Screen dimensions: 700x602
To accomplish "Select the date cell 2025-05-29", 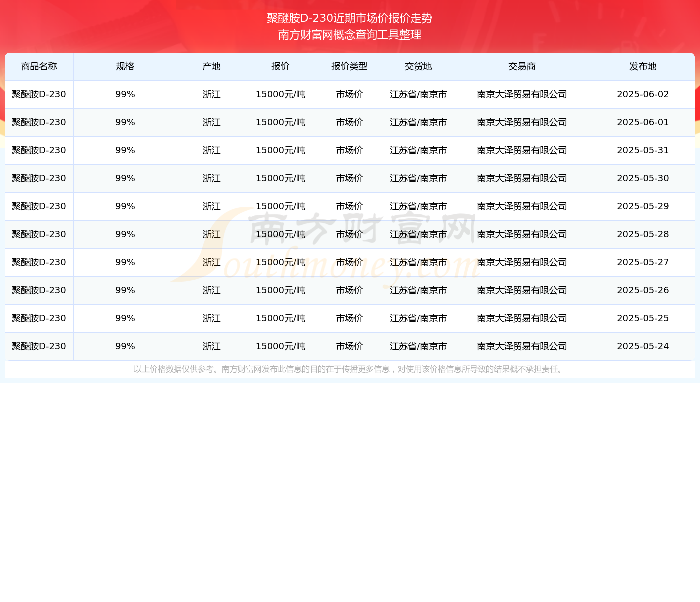I will pyautogui.click(x=643, y=206).
